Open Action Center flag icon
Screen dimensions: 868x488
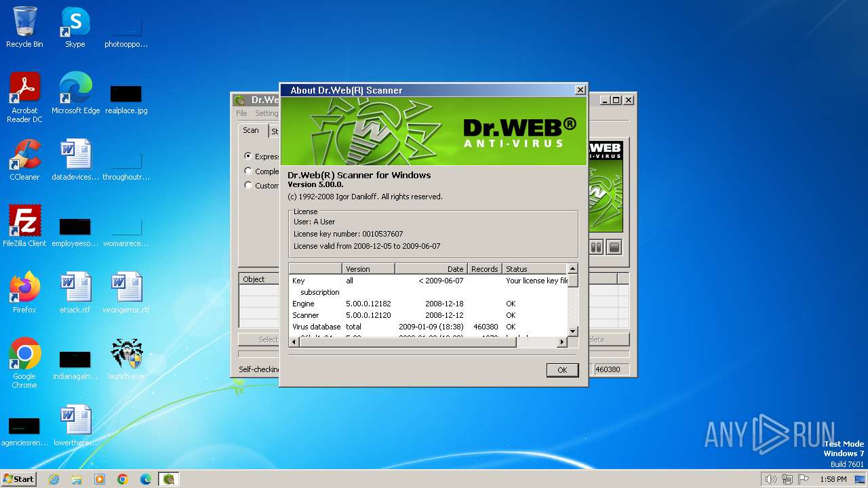(804, 479)
